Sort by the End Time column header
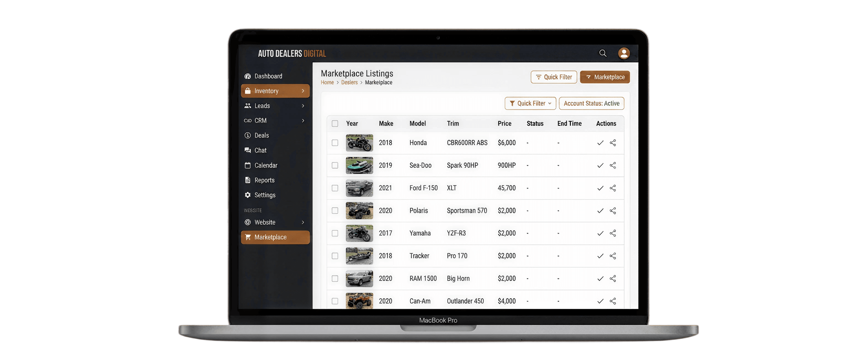868x362 pixels. tap(569, 124)
